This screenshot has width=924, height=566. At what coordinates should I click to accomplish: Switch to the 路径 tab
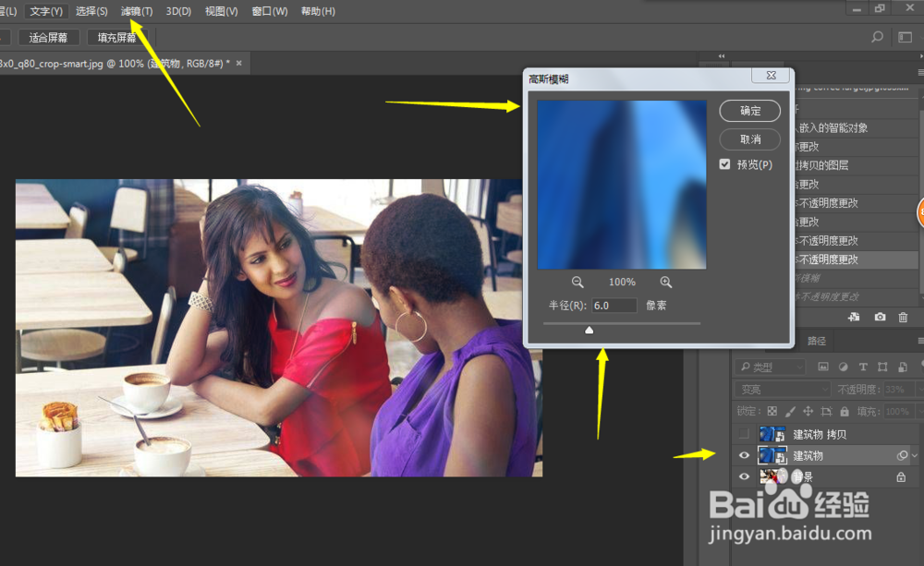coord(816,341)
